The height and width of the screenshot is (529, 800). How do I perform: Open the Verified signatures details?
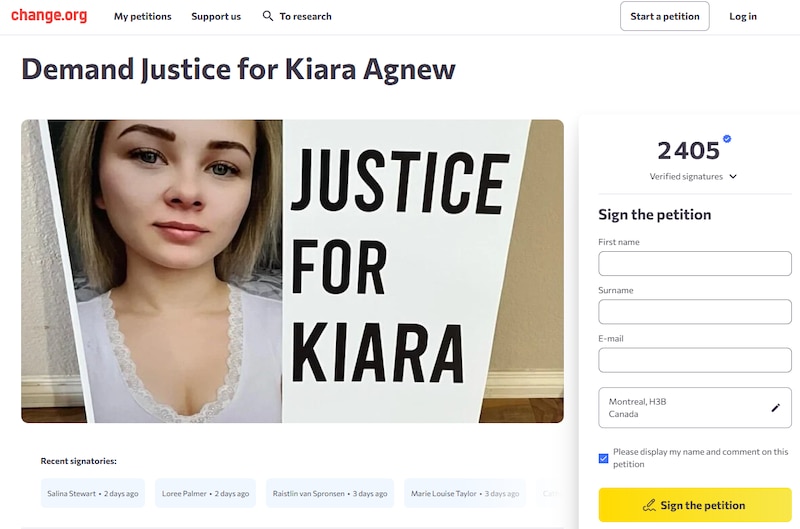(686, 177)
